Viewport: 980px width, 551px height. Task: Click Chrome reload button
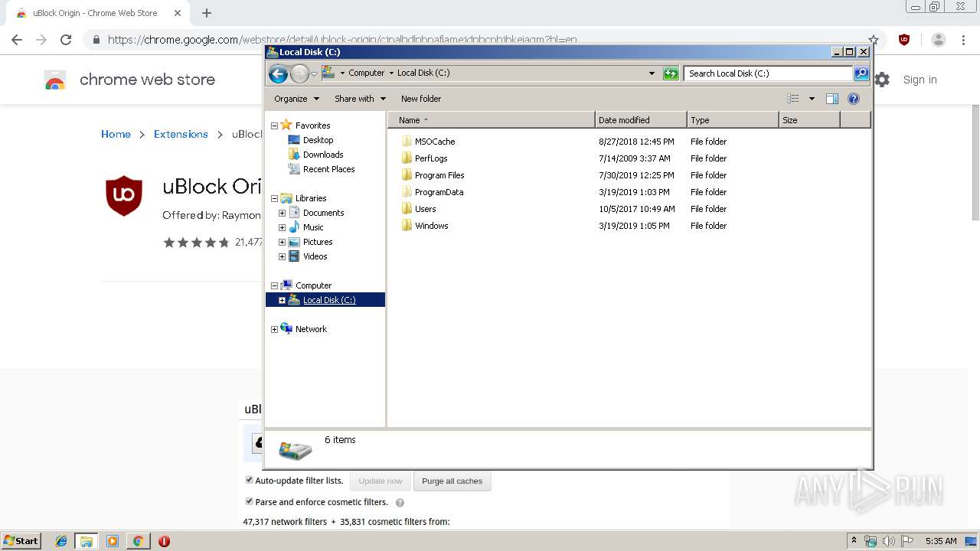[66, 40]
